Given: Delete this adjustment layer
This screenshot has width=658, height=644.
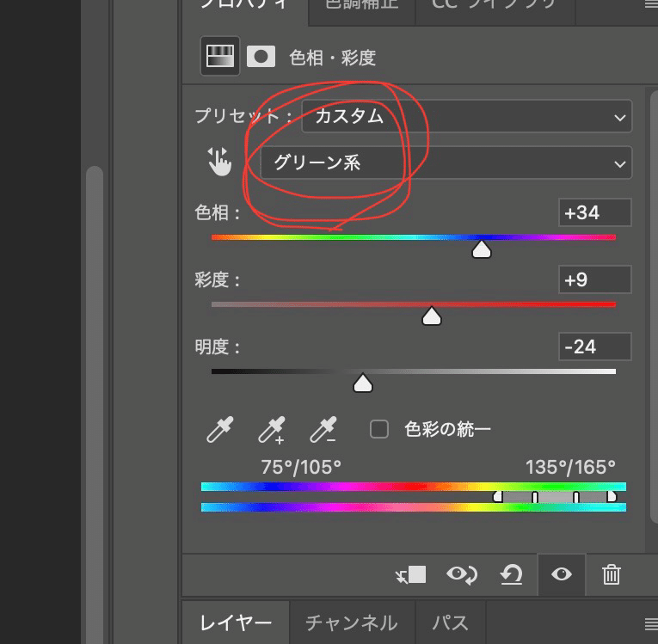Looking at the screenshot, I should point(611,574).
